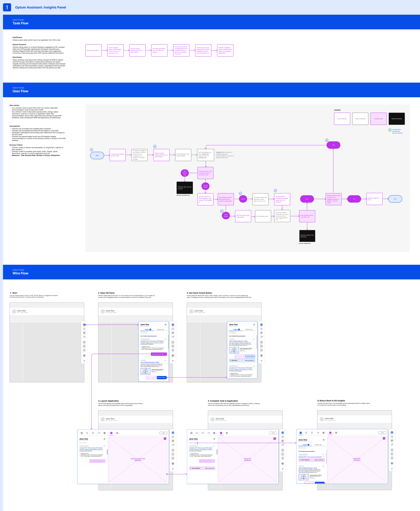Open settings gear in step 1 toolbox
Screen dimensions: 420x511
point(84,356)
